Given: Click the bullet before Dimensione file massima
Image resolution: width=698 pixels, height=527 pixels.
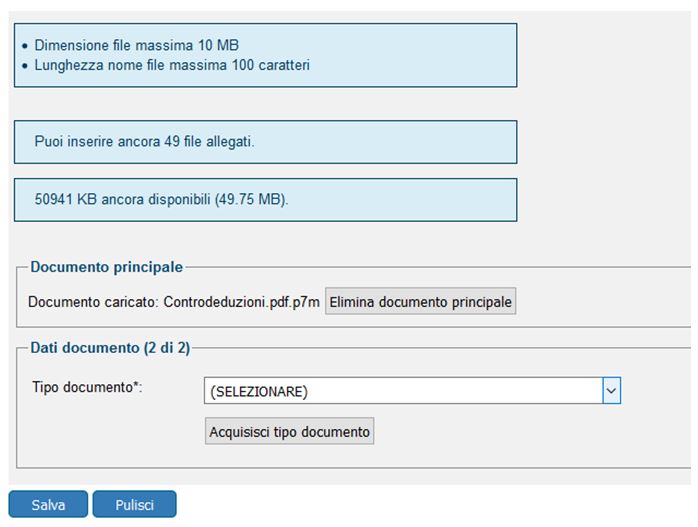Looking at the screenshot, I should pyautogui.click(x=25, y=46).
